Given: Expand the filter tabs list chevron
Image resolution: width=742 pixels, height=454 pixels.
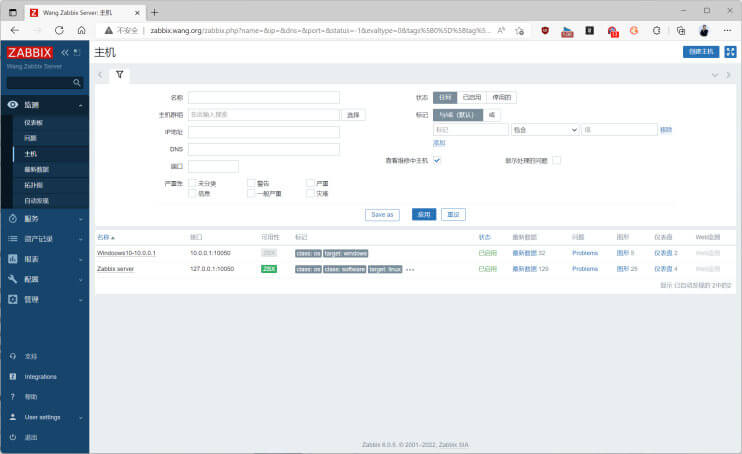Looking at the screenshot, I should pyautogui.click(x=715, y=75).
